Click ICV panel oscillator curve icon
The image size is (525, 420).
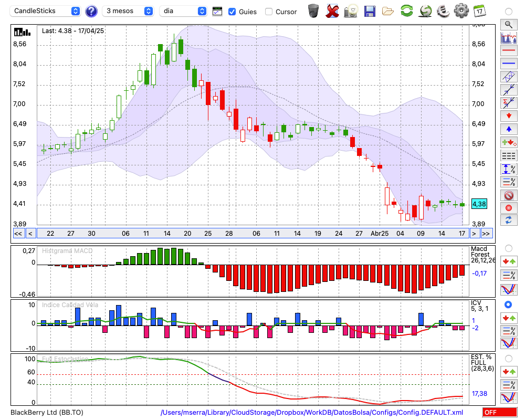[509, 343]
